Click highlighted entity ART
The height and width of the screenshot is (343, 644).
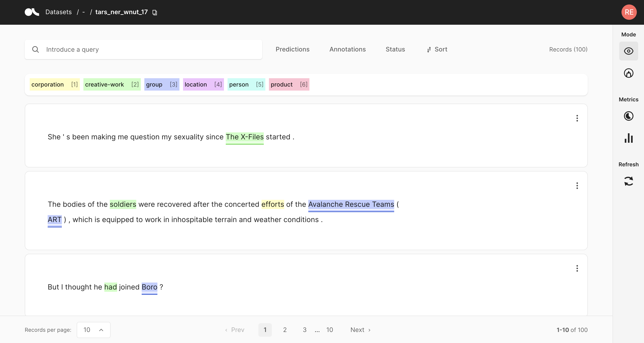(x=54, y=220)
